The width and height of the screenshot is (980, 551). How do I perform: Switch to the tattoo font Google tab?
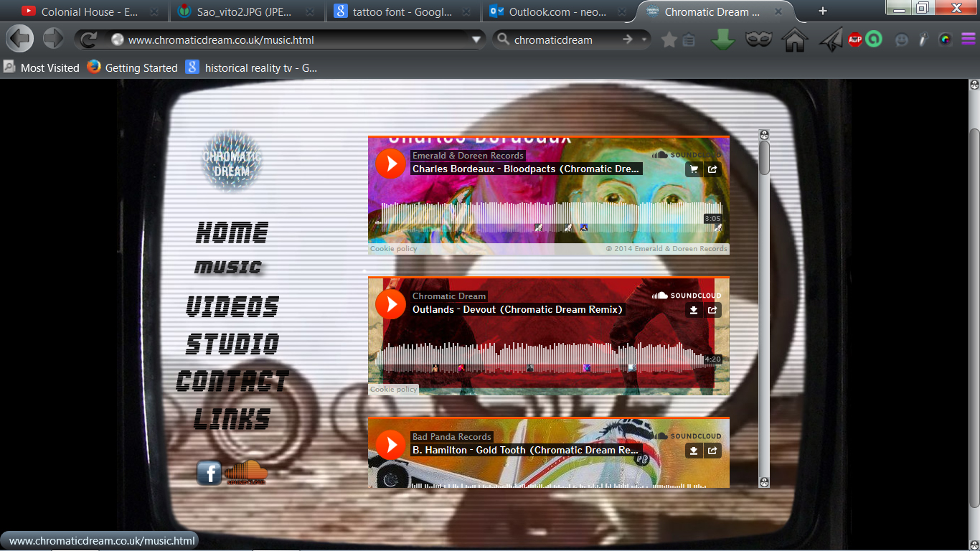(401, 11)
